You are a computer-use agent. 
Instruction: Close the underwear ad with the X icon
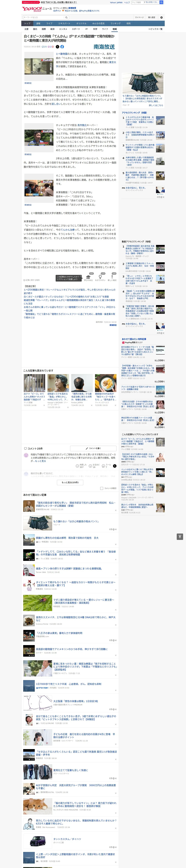point(163,73)
